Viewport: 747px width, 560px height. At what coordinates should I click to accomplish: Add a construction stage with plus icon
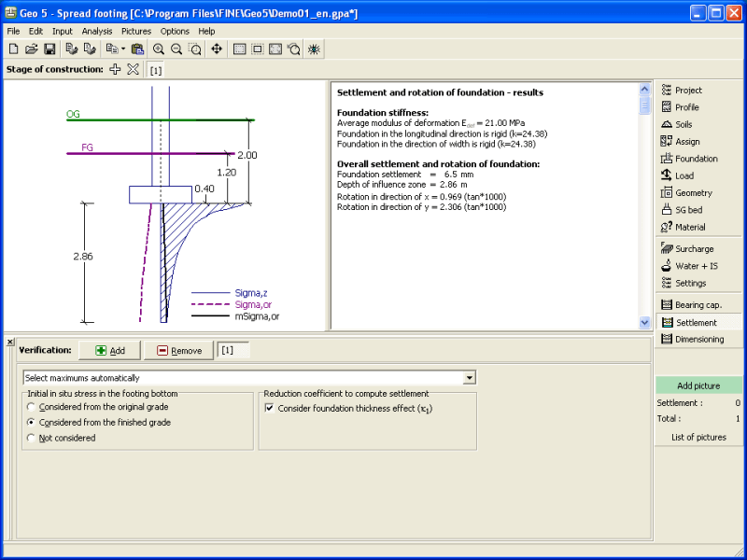pyautogui.click(x=115, y=69)
